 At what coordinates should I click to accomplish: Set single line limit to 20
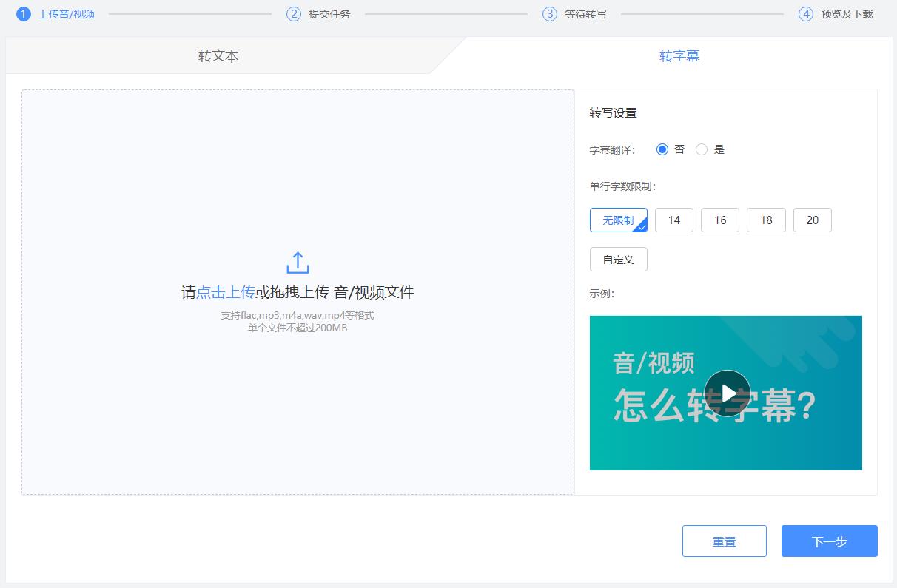(812, 220)
